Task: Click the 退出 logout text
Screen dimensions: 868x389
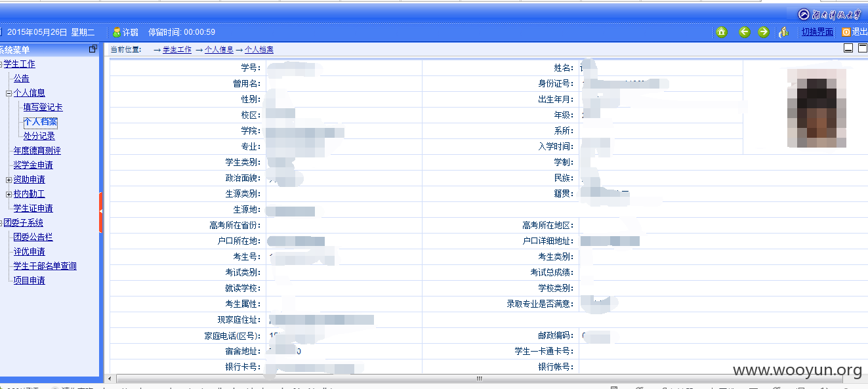Action: tap(859, 32)
